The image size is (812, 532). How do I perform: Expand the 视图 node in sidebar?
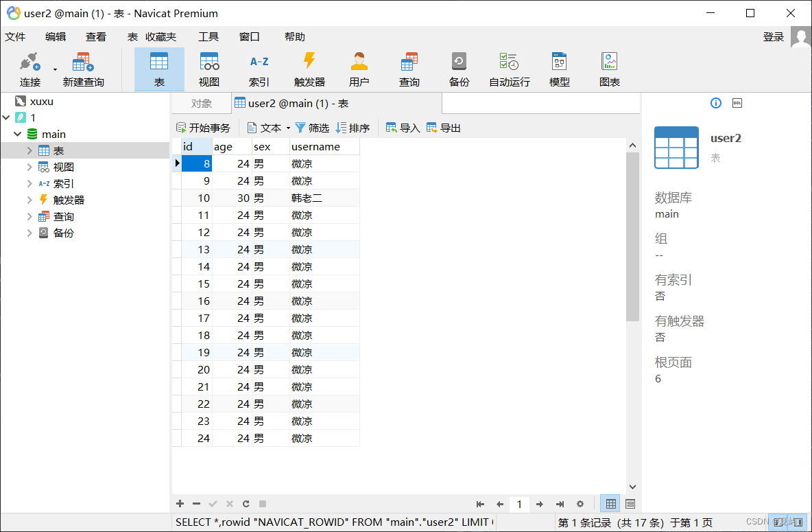(29, 167)
